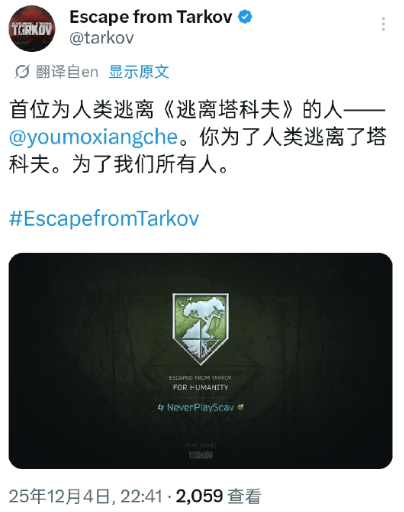Viewport: 404px width, 512px height.
Task: Click the 翻译自en translation label
Action: (67, 72)
